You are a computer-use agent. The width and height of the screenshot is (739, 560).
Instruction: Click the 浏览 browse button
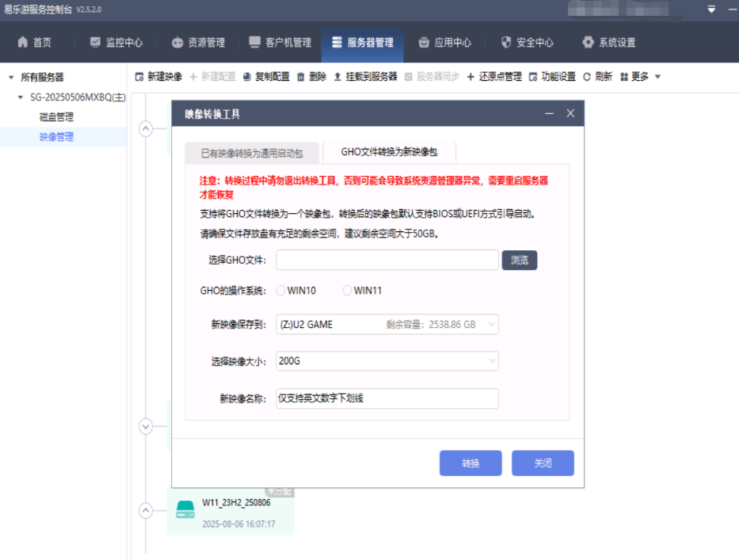pos(520,260)
